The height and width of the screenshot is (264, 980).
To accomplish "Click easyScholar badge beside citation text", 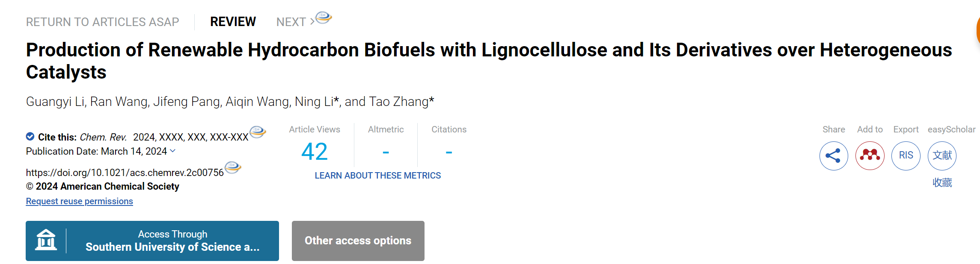I will tap(258, 132).
